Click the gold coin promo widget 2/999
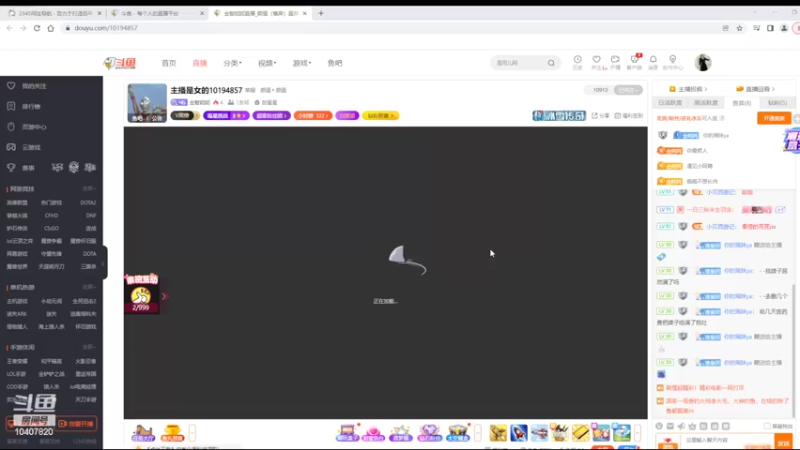The height and width of the screenshot is (450, 800). pyautogui.click(x=141, y=295)
